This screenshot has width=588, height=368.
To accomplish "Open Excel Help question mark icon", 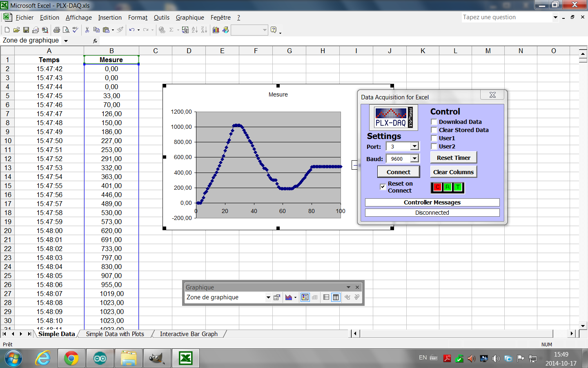I will click(x=274, y=30).
